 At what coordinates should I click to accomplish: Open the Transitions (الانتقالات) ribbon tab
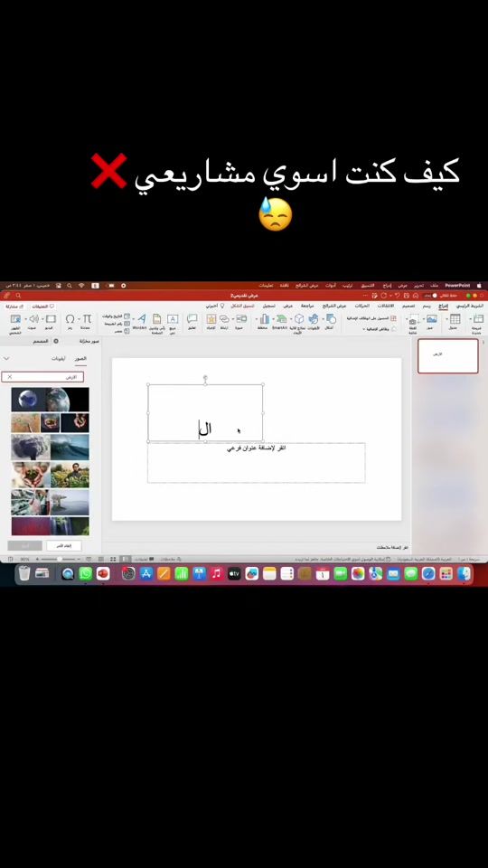pos(386,306)
